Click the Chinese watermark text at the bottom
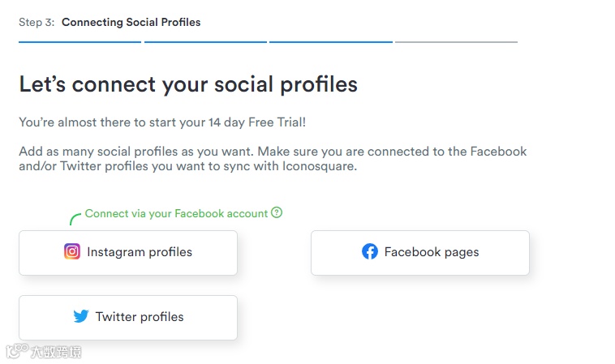The image size is (615, 364). 55,352
